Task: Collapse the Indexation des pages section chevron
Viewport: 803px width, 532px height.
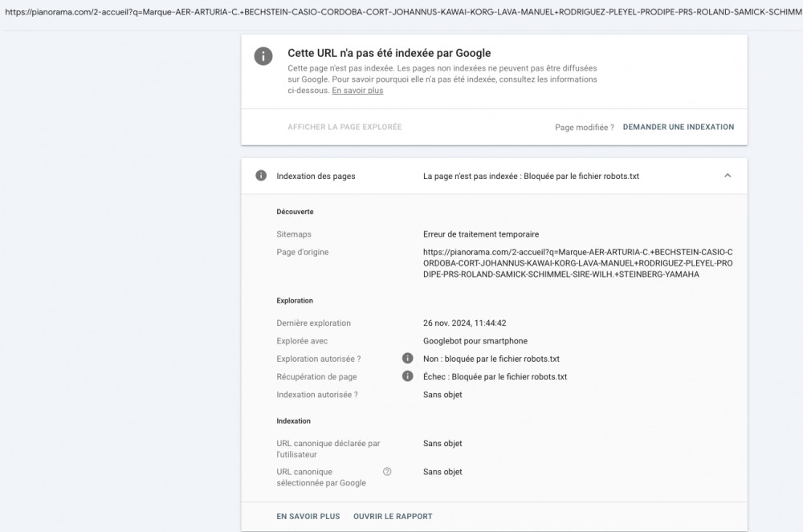Action: [728, 176]
